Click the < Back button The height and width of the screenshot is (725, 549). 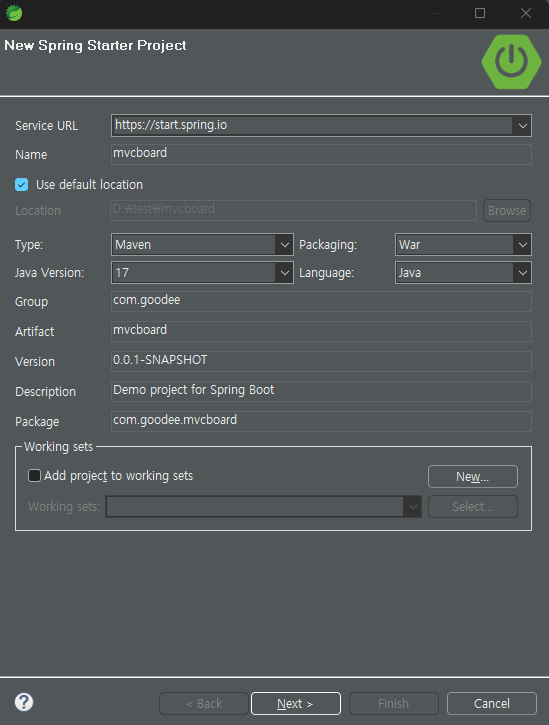204,703
